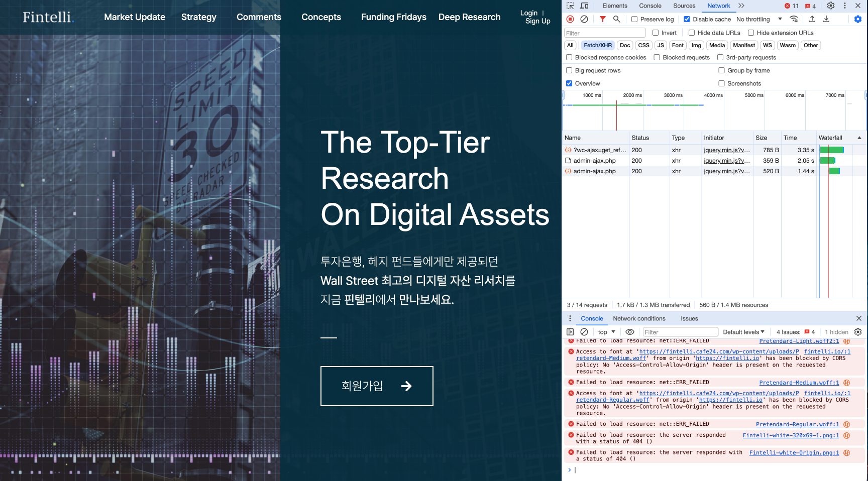Stop recording network log
This screenshot has height=481, width=868.
click(x=570, y=19)
